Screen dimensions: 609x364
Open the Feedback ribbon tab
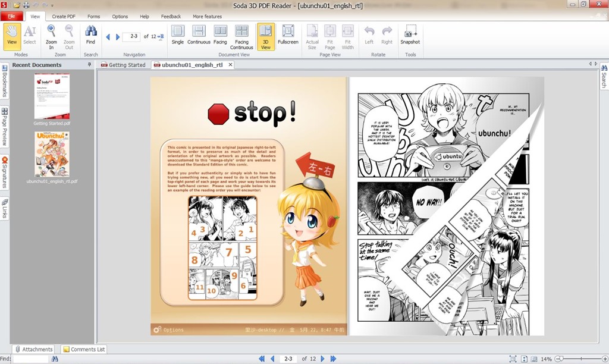coord(171,16)
